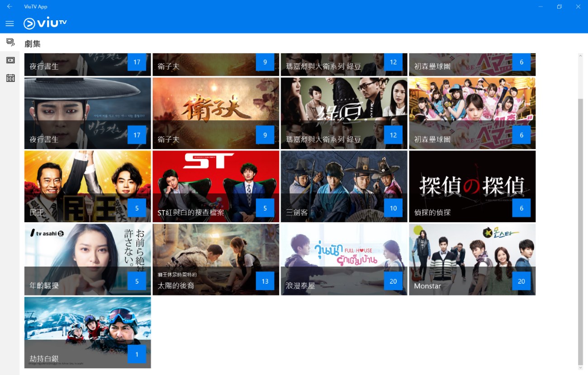Click the ViuTV logo in header
Screen dimensions: 588x375
(45, 23)
